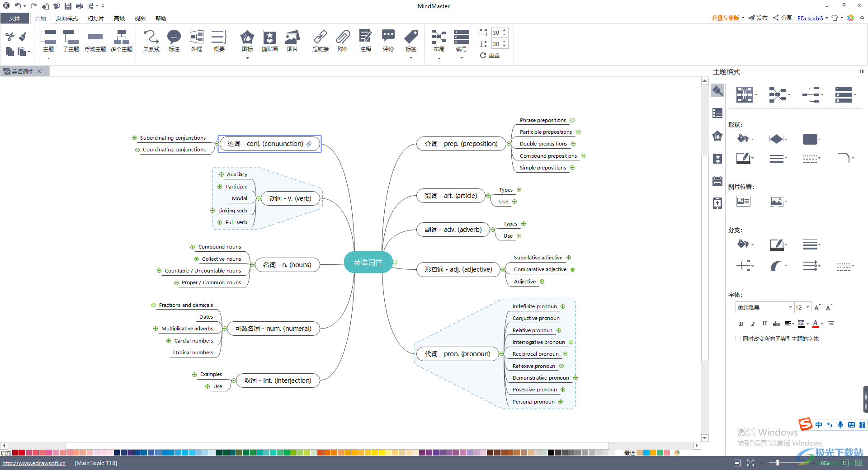
Task: Close the 英语词性 document tab
Action: (39, 71)
